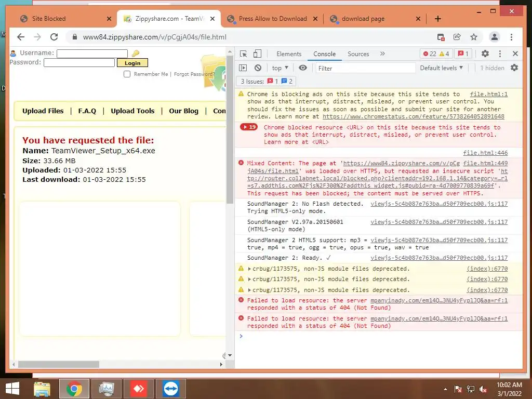Expand the third crbug/1173575 warning

(x=249, y=290)
